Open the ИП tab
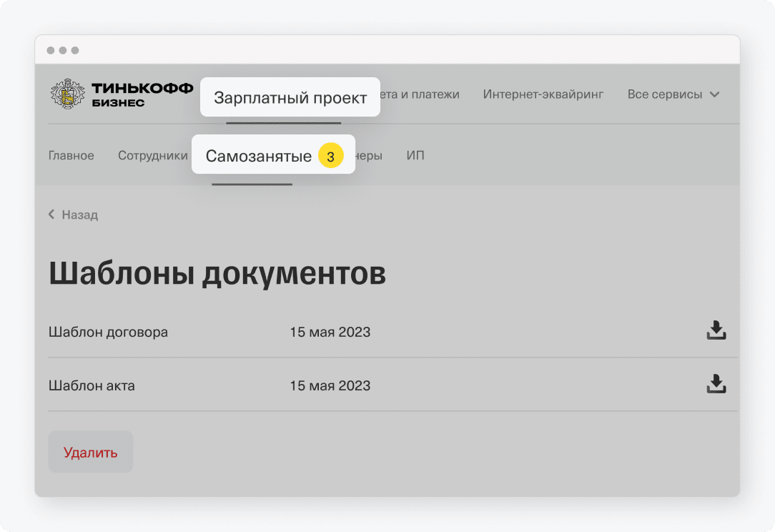Image resolution: width=775 pixels, height=532 pixels. 415,155
